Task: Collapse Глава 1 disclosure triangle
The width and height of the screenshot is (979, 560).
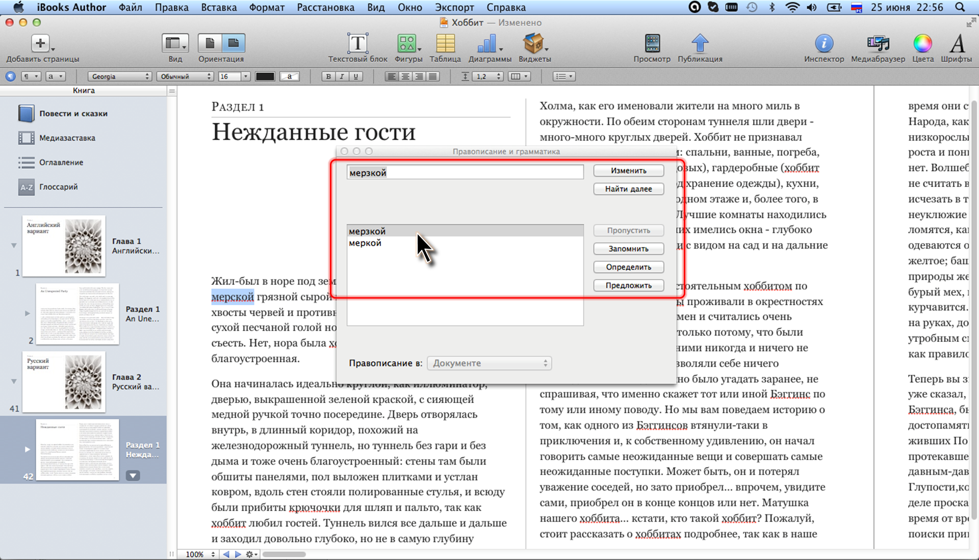Action: click(14, 246)
